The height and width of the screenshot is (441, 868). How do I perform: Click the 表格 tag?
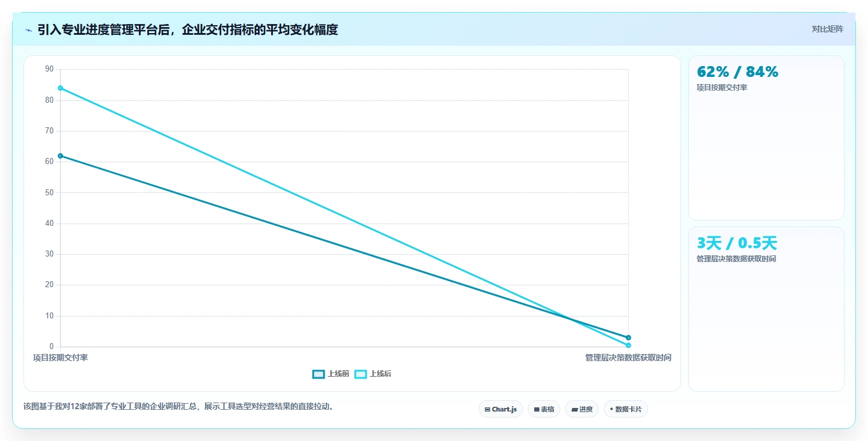click(544, 409)
